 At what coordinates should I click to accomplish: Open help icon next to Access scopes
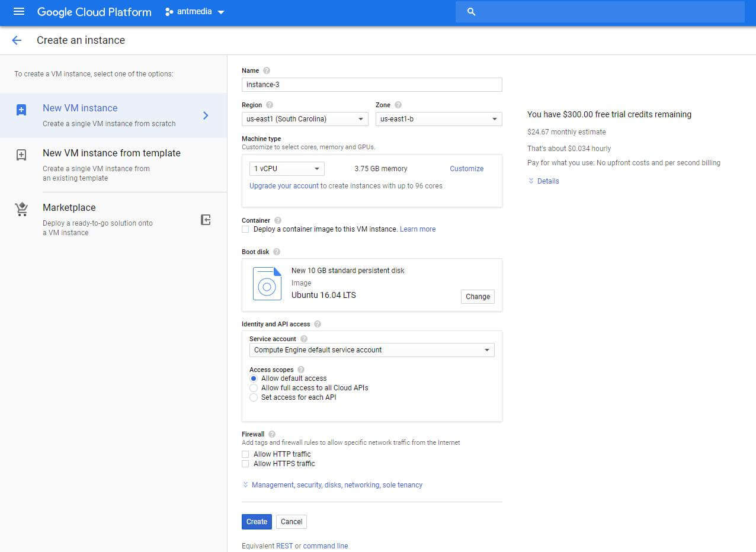coord(301,370)
